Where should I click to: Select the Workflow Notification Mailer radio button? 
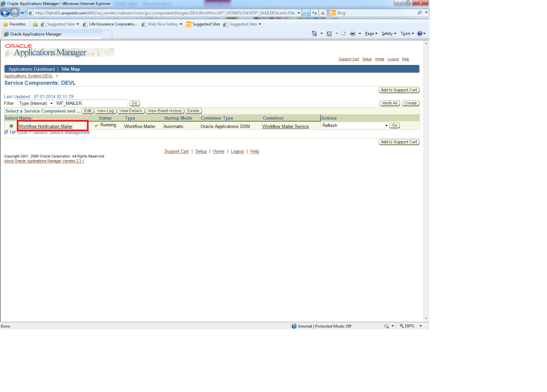click(11, 126)
